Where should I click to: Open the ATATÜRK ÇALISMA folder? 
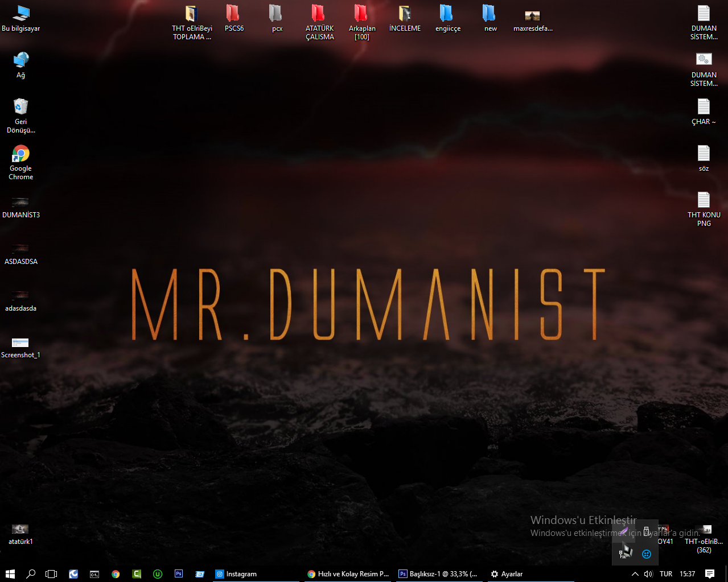coord(319,22)
